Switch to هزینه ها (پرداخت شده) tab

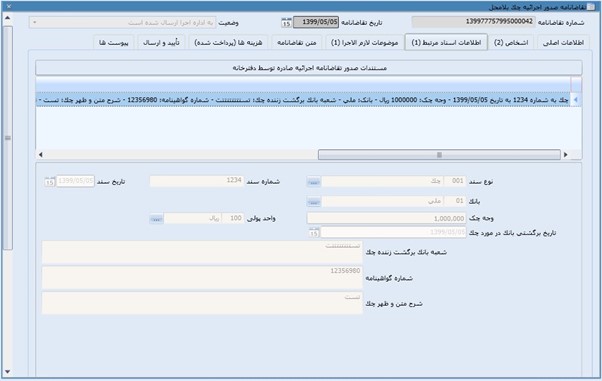[228, 43]
